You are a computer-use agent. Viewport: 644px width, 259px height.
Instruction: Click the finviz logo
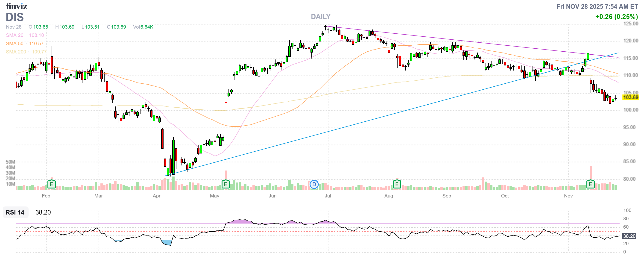point(17,6)
